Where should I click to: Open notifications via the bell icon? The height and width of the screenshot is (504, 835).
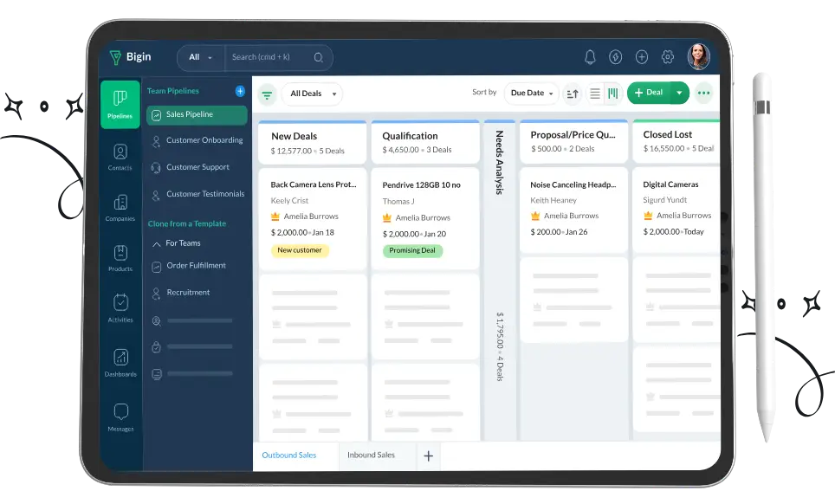590,56
